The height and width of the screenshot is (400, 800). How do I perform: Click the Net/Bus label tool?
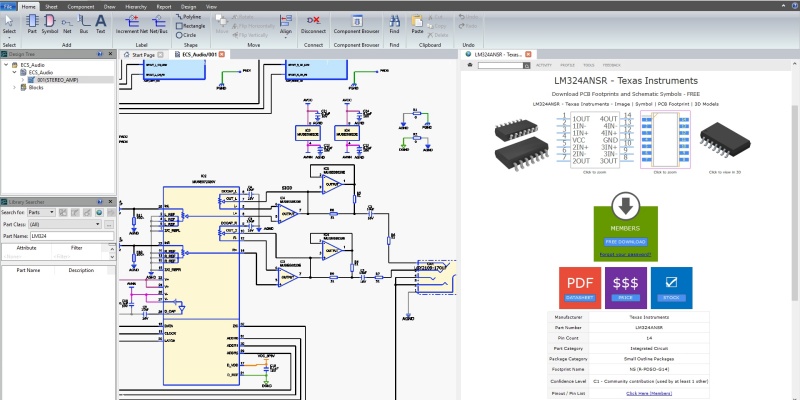(x=159, y=24)
